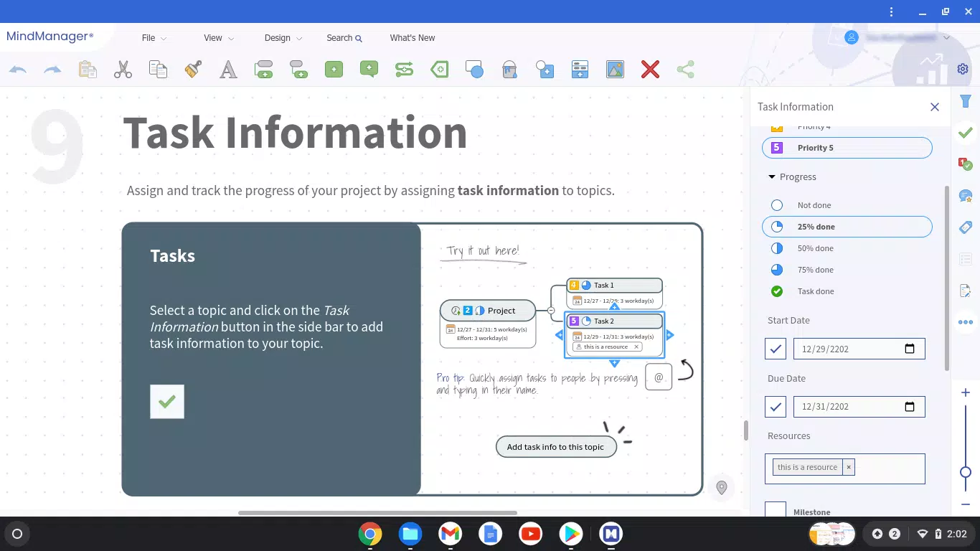Click the Format Painter brush icon

(x=193, y=70)
